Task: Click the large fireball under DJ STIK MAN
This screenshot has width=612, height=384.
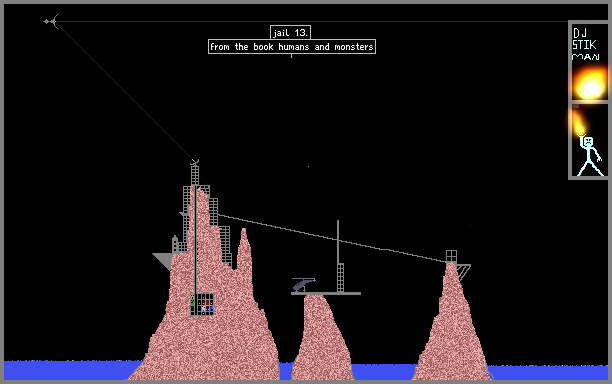Action: pyautogui.click(x=590, y=84)
